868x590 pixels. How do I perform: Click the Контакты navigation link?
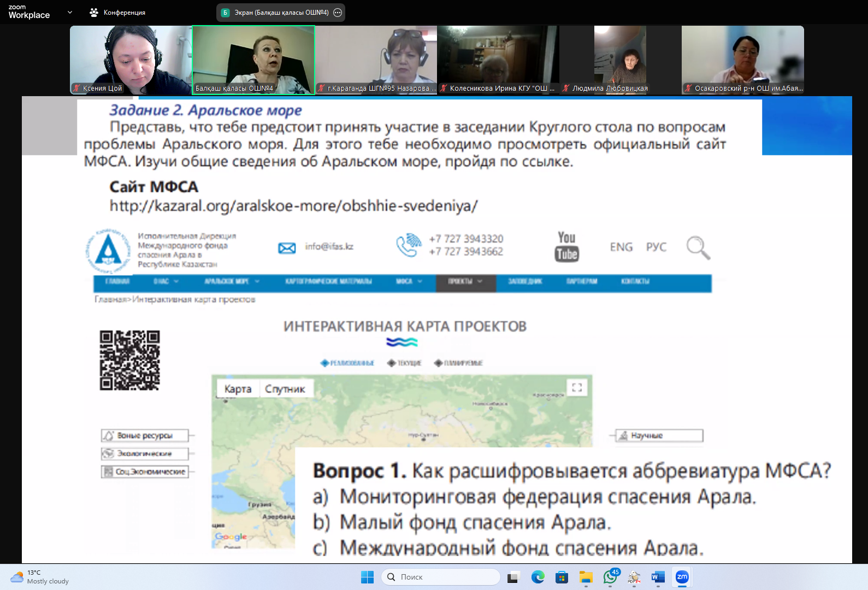(x=635, y=281)
